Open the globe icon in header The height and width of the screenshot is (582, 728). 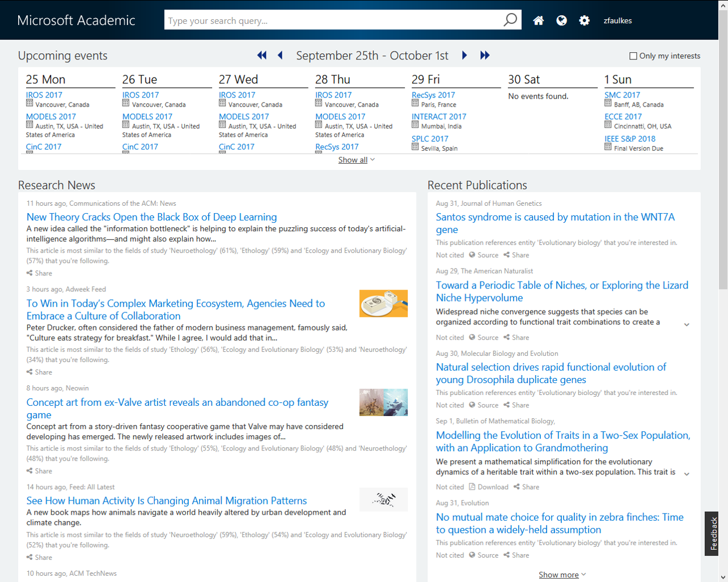click(561, 20)
